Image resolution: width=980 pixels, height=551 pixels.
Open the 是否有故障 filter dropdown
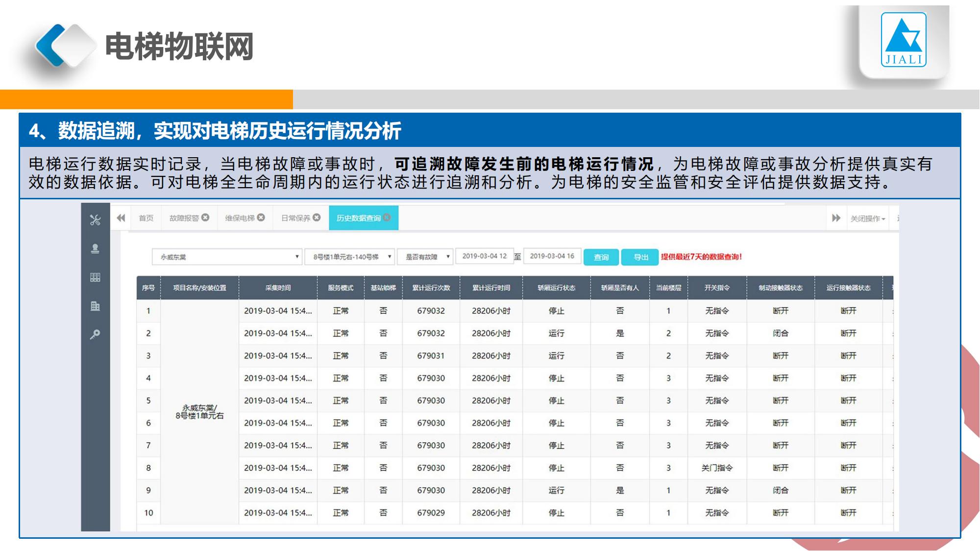coord(425,257)
